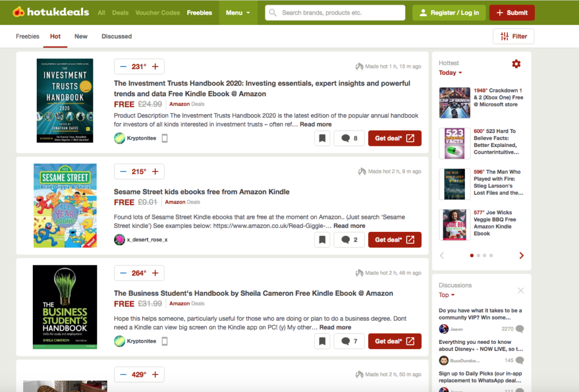Vote up the Business Student's Handbook deal
The image size is (579, 392).
click(x=155, y=273)
